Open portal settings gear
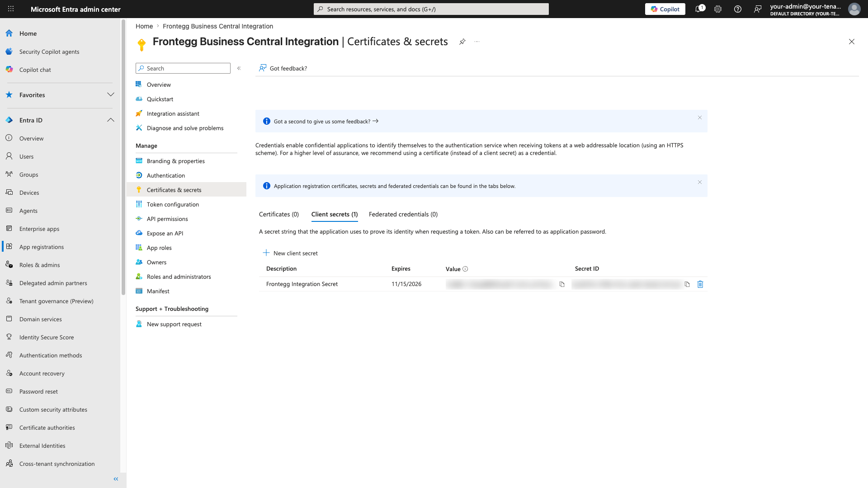 (718, 9)
